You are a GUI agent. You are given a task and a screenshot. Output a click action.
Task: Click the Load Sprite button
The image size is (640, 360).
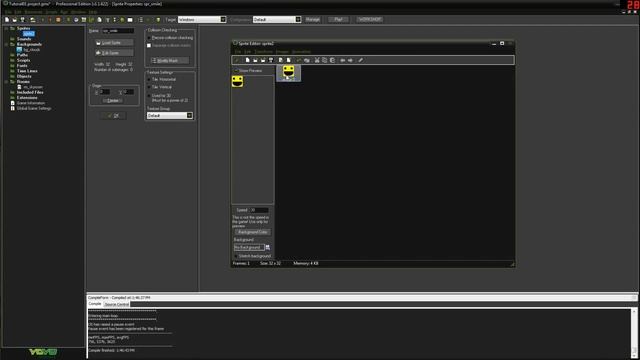(113, 43)
